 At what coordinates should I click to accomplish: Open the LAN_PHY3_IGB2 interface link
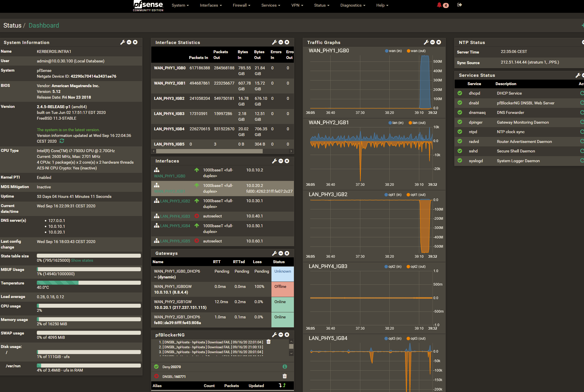pos(175,201)
